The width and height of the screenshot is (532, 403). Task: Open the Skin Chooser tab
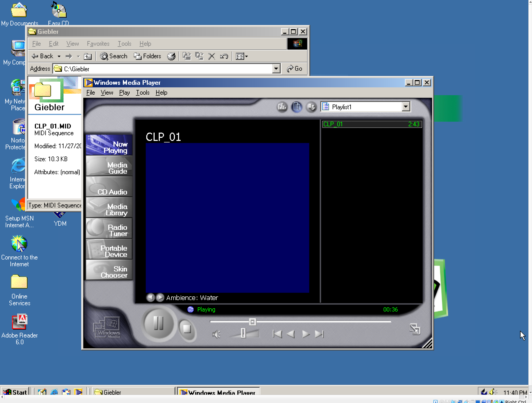(x=109, y=270)
